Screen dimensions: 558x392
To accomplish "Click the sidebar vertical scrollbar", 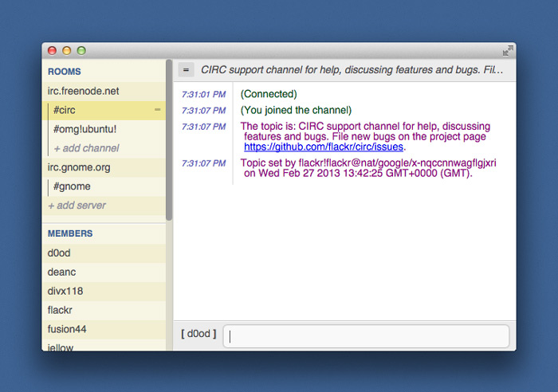I will click(169, 143).
